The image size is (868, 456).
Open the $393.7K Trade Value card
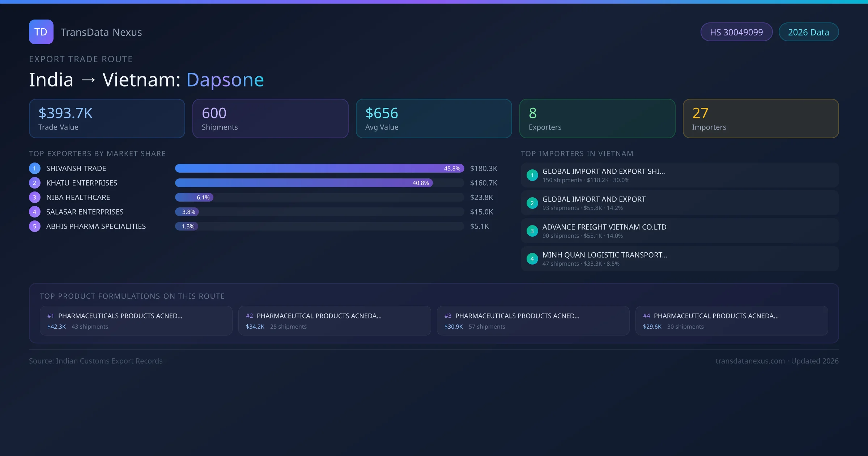tap(107, 118)
